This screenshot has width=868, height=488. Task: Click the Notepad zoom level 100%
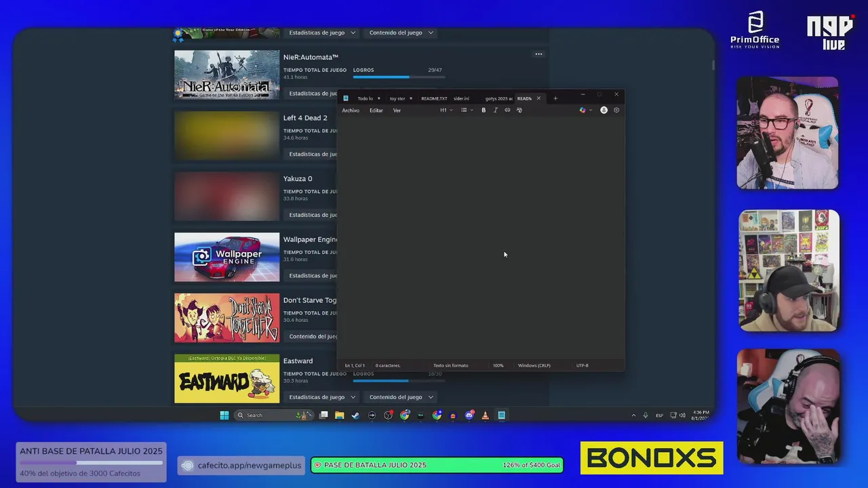(498, 365)
